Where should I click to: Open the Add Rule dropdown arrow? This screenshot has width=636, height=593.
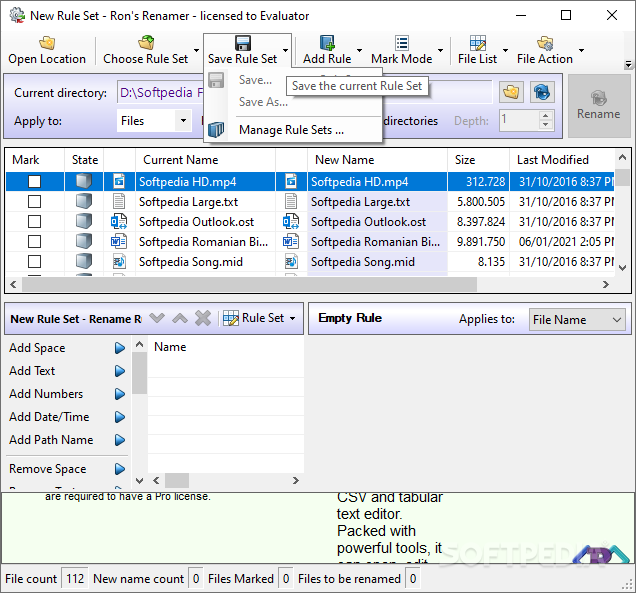[x=359, y=50]
